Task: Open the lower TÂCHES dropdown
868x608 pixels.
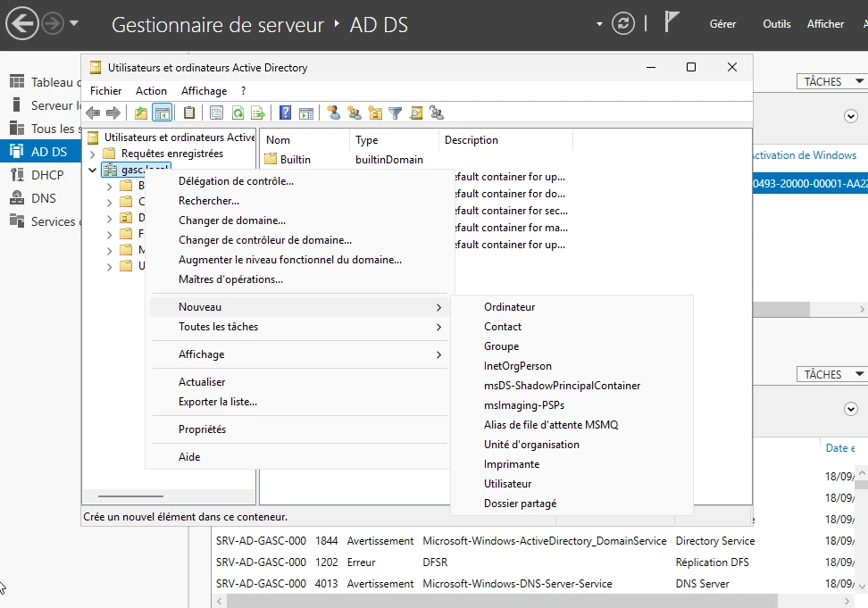Action: click(x=831, y=375)
